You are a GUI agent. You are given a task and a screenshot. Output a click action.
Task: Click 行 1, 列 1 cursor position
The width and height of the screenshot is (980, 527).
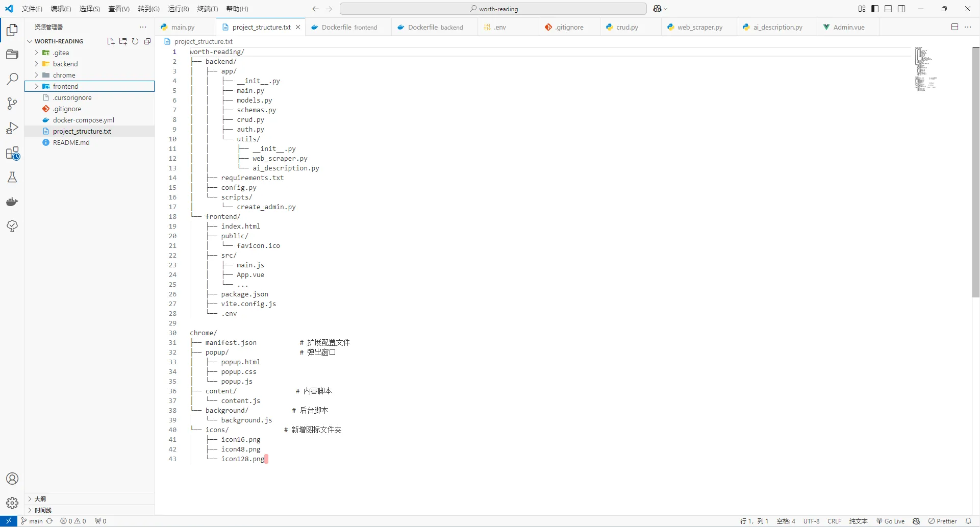point(754,521)
